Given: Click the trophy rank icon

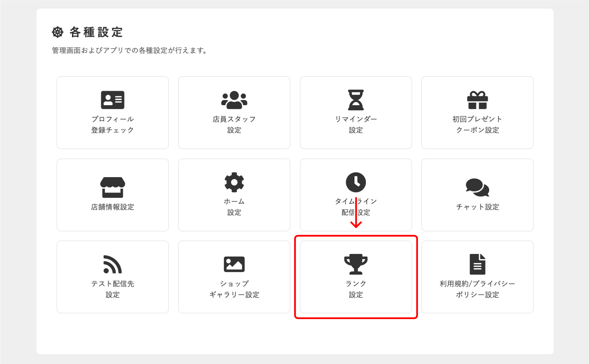Looking at the screenshot, I should 356,264.
